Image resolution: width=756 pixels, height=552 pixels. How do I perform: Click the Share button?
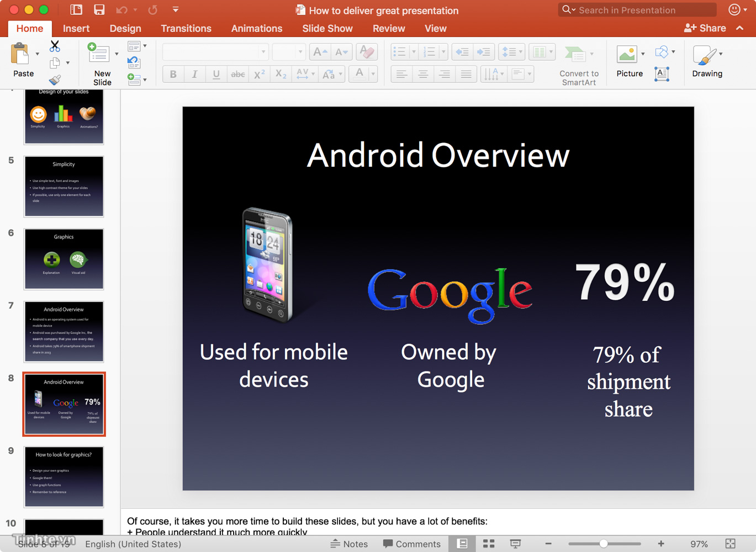[705, 28]
